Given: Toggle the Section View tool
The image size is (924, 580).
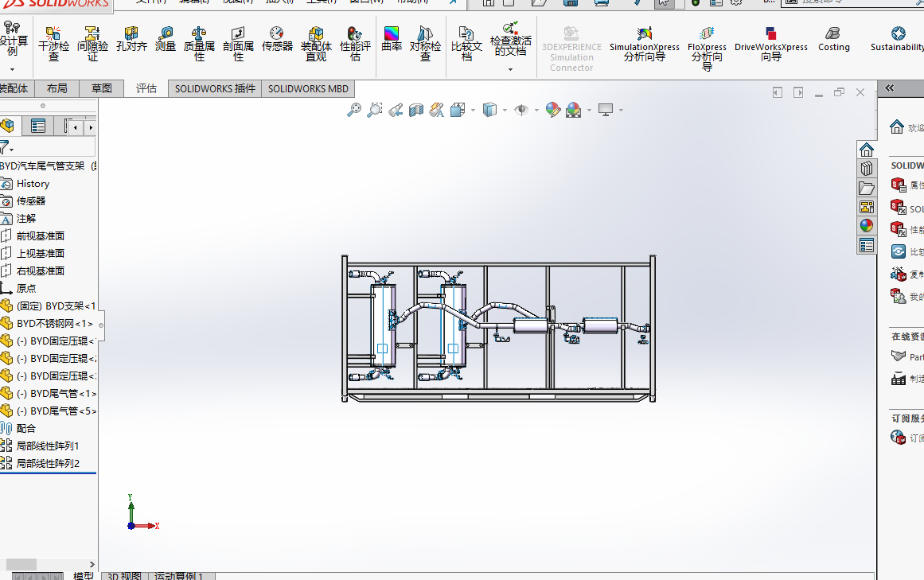Looking at the screenshot, I should (x=416, y=110).
